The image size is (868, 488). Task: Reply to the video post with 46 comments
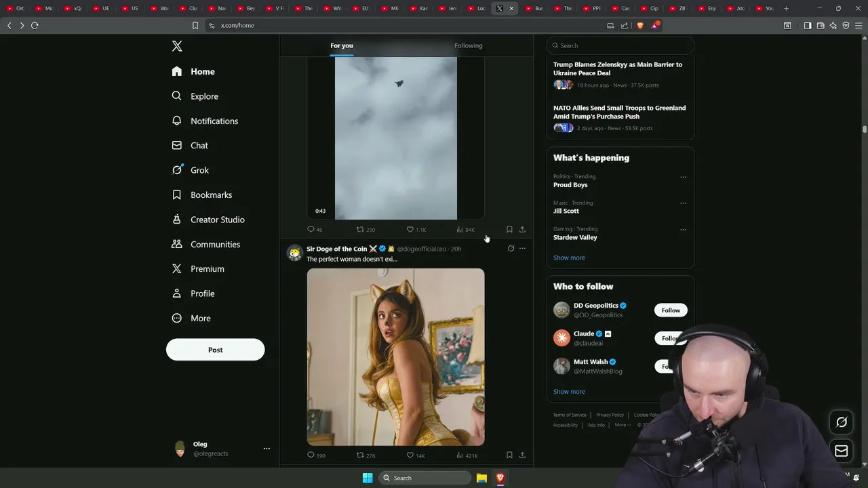tap(315, 229)
